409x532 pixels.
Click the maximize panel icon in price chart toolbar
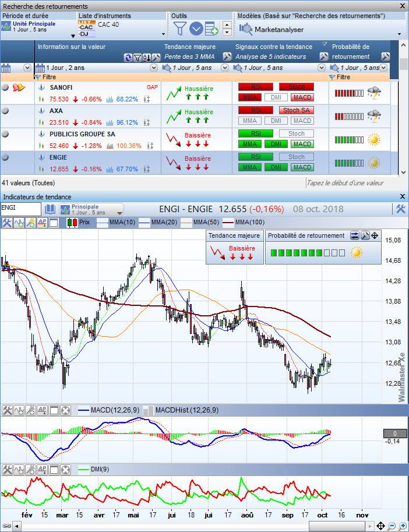[x=54, y=223]
